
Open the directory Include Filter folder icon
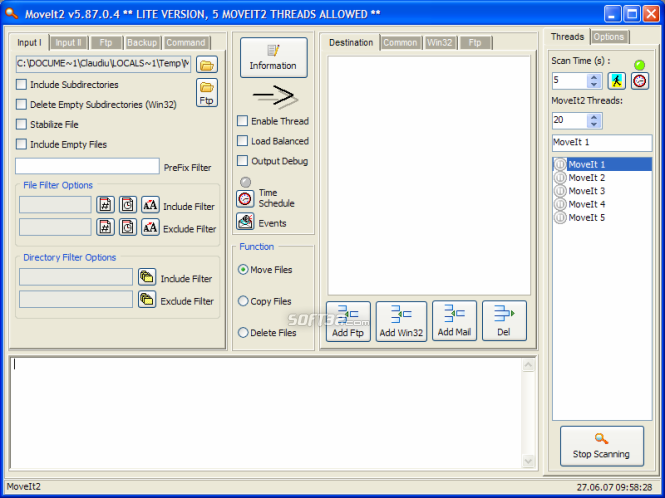pyautogui.click(x=147, y=277)
